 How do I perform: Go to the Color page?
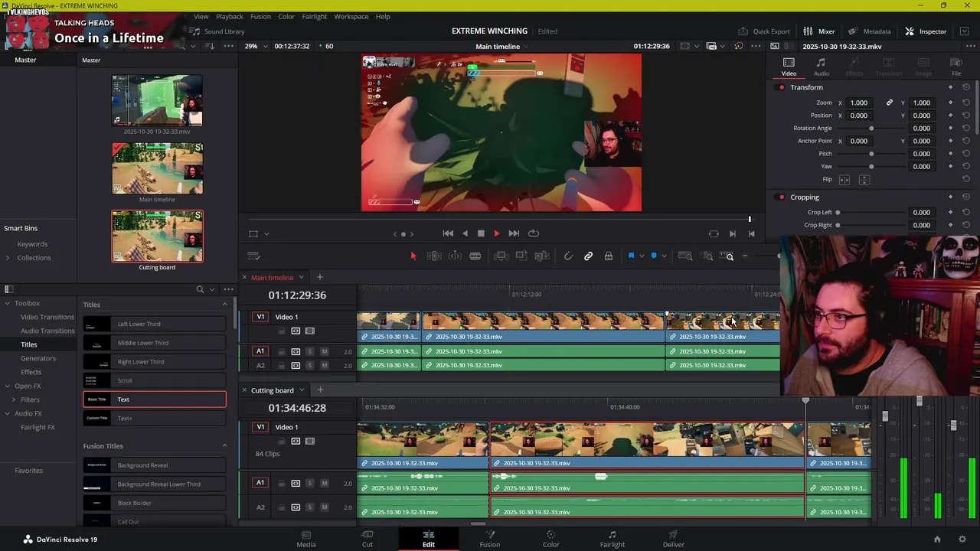(550, 539)
